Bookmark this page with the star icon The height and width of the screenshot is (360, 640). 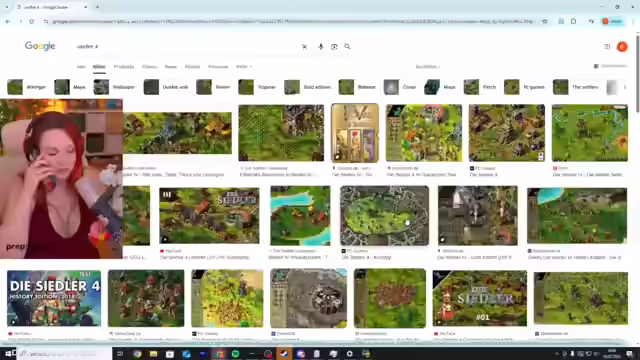(544, 21)
